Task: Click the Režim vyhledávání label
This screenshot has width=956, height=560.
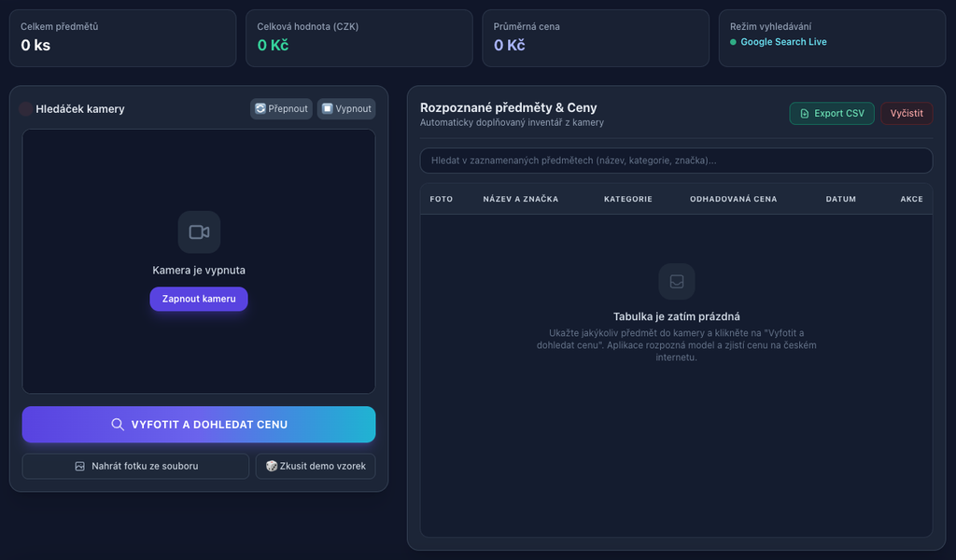Action: coord(770,27)
